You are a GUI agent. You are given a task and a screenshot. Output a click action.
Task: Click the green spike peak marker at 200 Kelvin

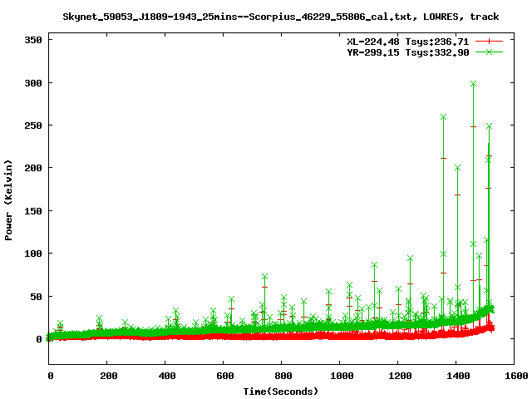tap(457, 168)
